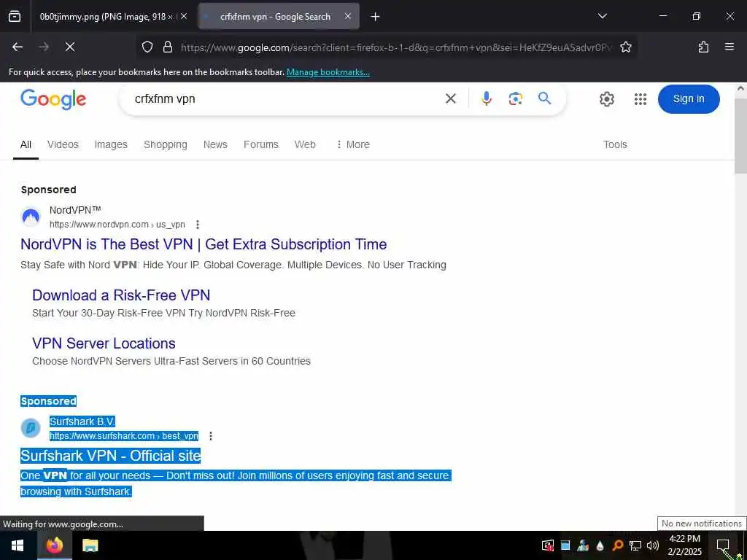Click the nordvpn.com us_vpn URL text

click(117, 225)
